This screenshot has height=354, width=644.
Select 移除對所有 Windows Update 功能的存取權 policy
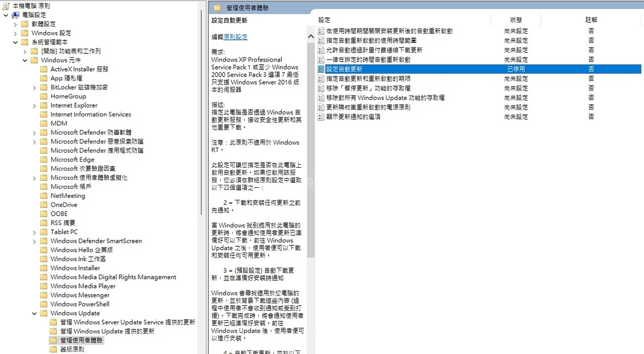pos(385,98)
